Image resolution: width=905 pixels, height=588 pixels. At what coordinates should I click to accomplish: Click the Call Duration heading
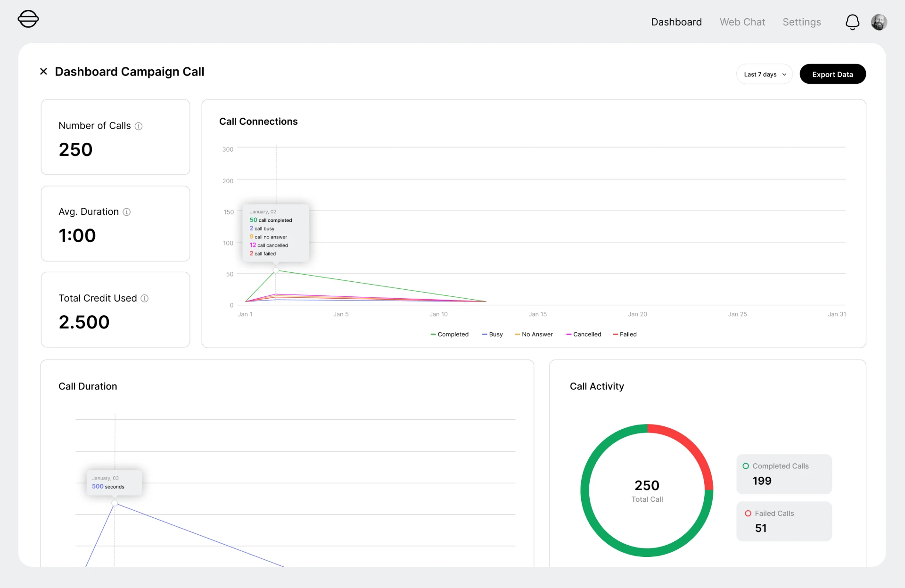click(x=88, y=386)
